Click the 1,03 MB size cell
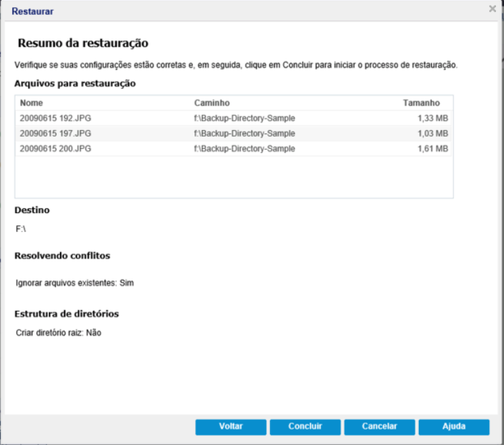This screenshot has width=504, height=445. click(432, 133)
